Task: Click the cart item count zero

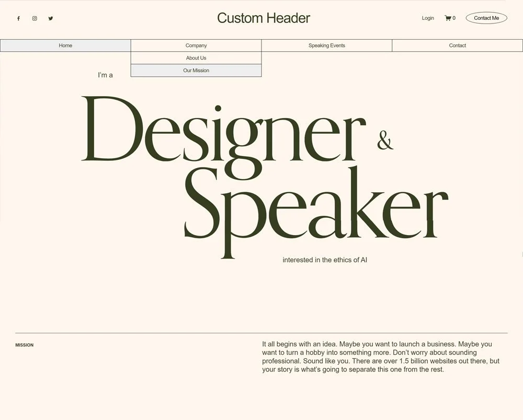Action: [x=453, y=18]
